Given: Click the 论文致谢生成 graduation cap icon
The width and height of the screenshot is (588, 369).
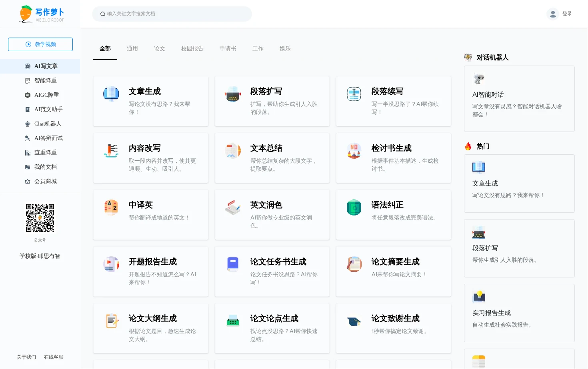Looking at the screenshot, I should click(x=354, y=321).
